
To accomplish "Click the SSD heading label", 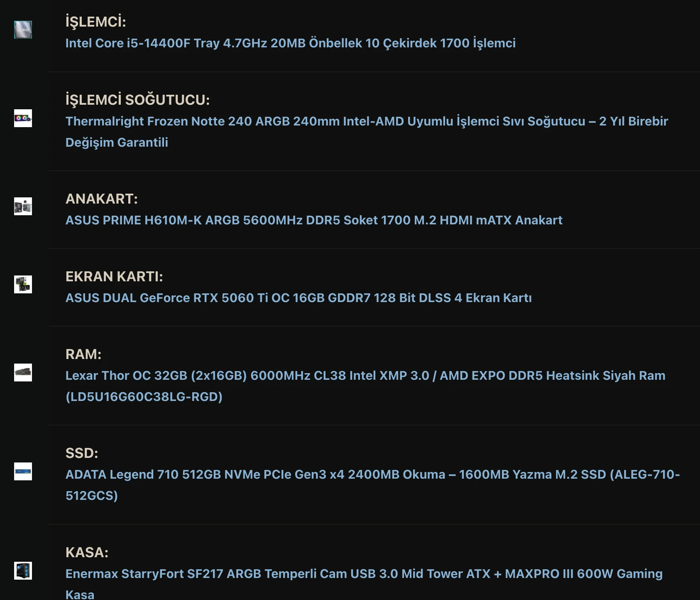I will click(82, 453).
